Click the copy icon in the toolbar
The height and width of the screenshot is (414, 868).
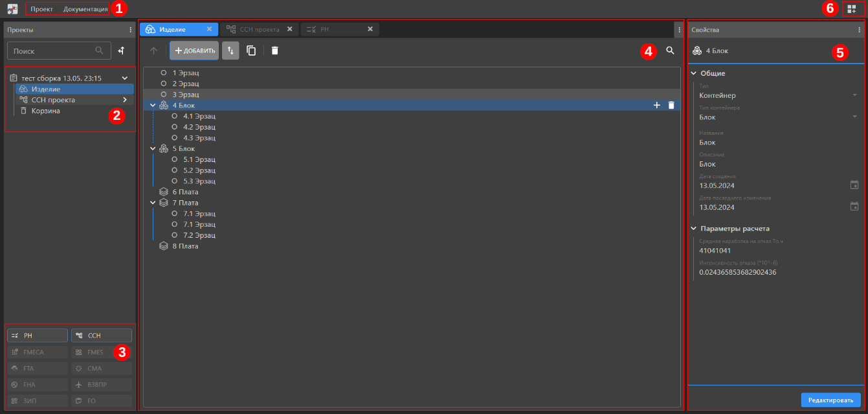251,51
